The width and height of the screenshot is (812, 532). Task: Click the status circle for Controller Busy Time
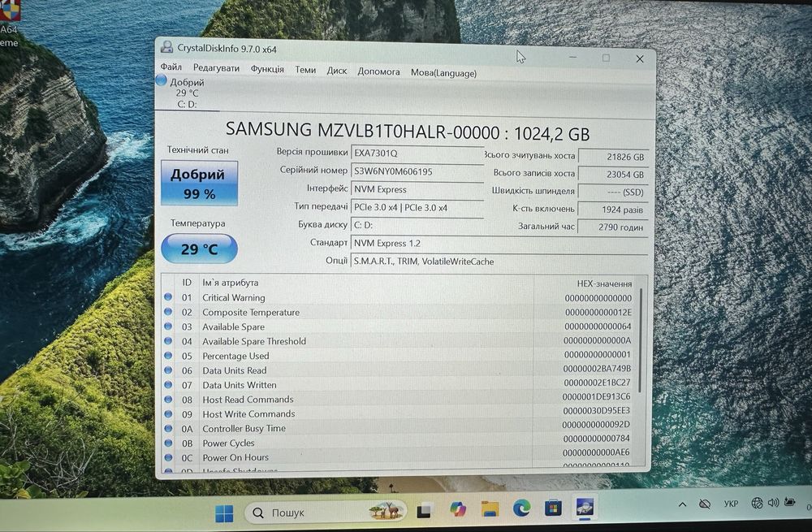click(x=168, y=428)
